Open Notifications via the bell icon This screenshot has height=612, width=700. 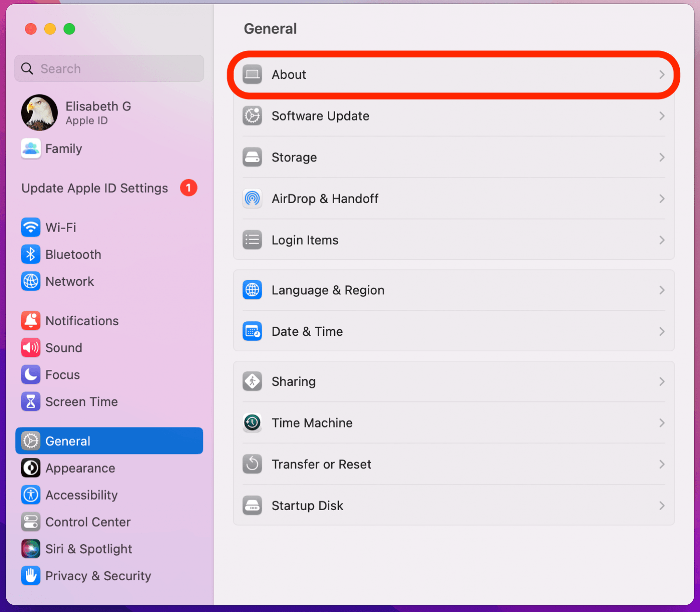tap(30, 320)
